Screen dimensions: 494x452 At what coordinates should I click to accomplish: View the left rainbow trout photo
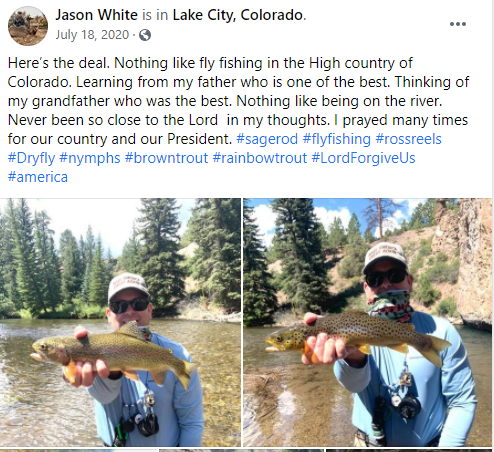point(120,322)
